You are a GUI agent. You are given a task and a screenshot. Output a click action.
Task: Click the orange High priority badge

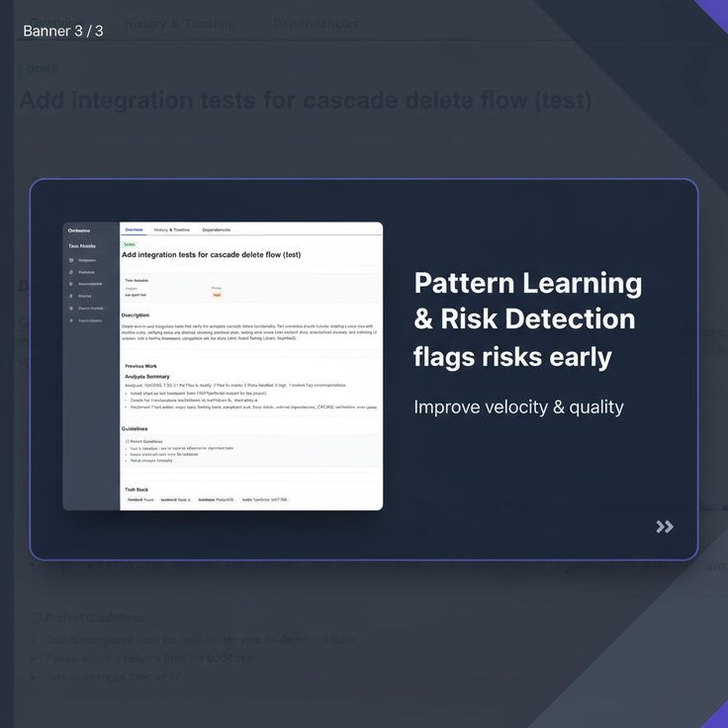tap(217, 295)
